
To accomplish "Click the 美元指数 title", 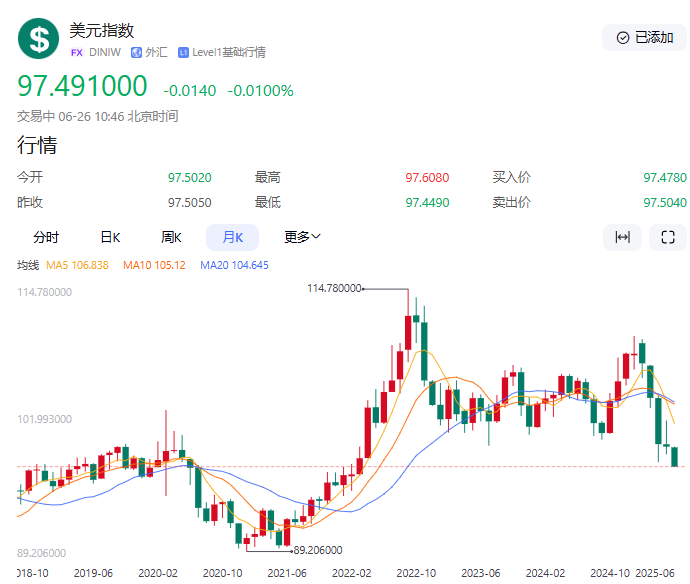I will (x=101, y=30).
